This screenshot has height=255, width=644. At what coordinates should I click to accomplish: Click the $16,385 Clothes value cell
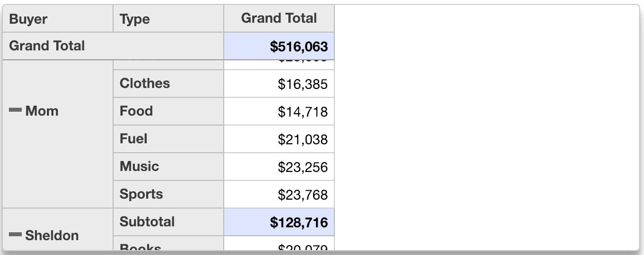click(x=302, y=84)
